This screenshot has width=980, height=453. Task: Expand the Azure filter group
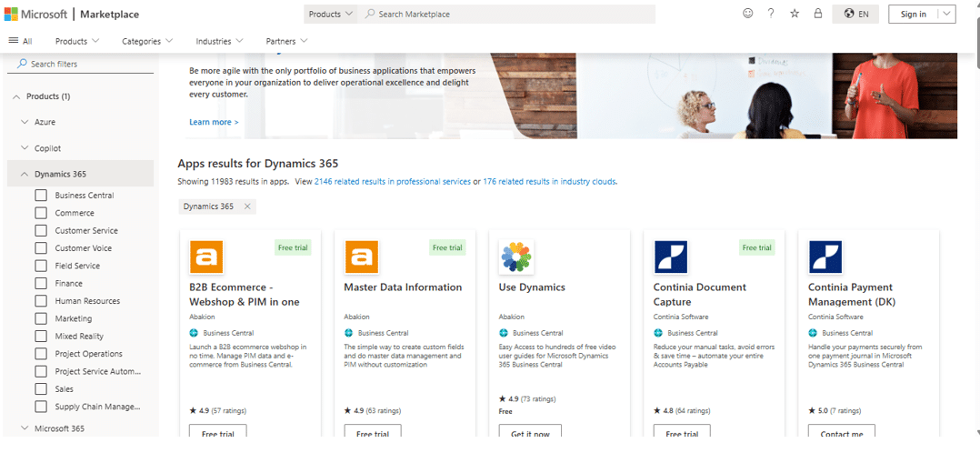pyautogui.click(x=25, y=122)
